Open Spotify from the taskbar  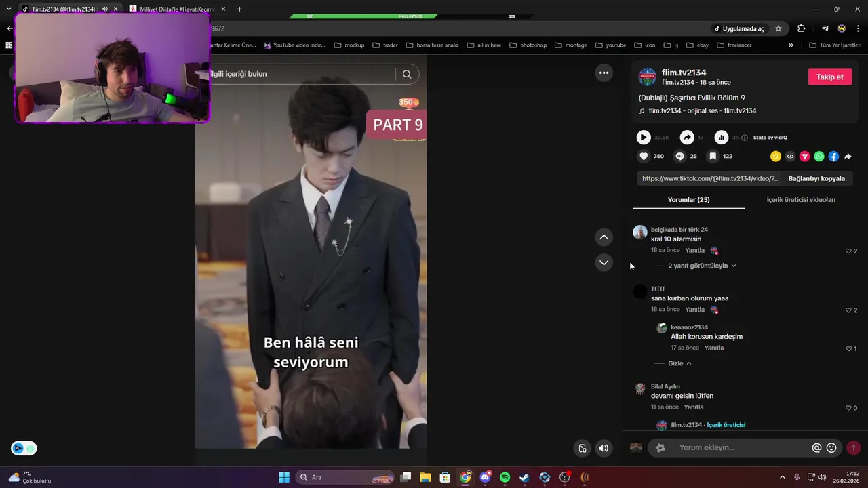coord(505,477)
